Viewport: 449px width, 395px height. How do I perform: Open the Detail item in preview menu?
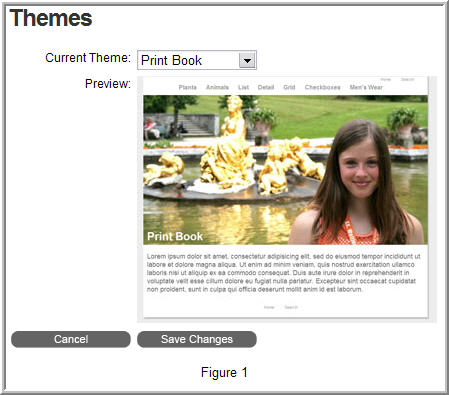pos(266,87)
